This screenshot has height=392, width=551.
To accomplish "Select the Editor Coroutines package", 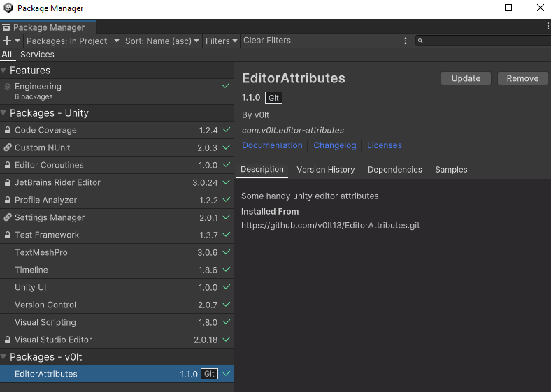I will point(117,165).
